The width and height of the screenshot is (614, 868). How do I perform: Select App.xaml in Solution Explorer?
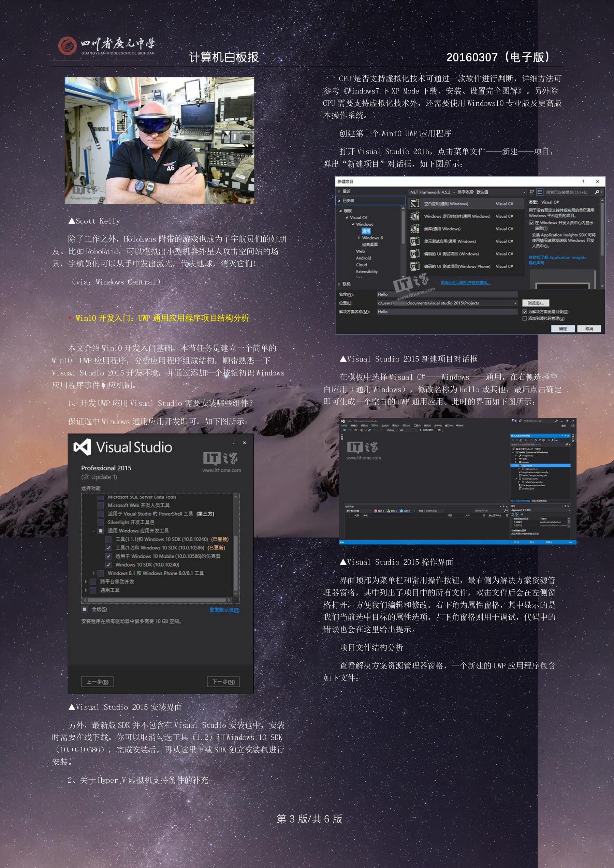pos(541,466)
